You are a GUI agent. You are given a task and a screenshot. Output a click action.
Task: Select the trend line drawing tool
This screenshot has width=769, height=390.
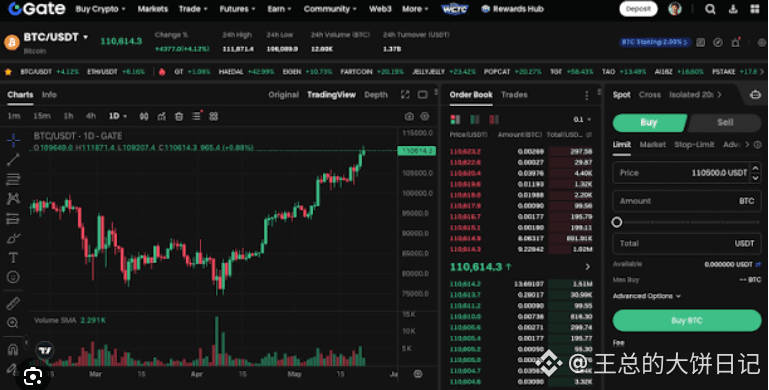(x=13, y=159)
